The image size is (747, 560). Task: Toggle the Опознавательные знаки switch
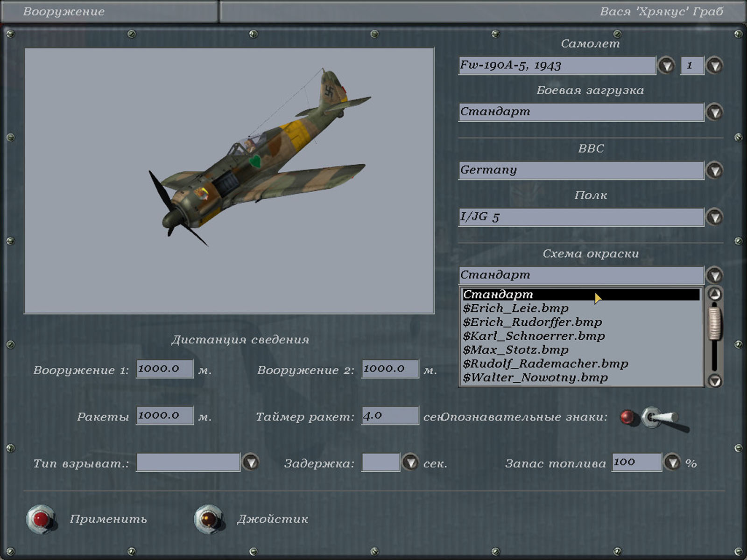pyautogui.click(x=659, y=417)
